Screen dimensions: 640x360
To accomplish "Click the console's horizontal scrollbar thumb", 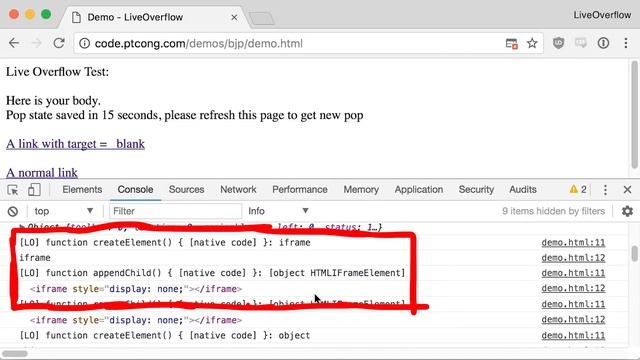I will tap(15, 353).
